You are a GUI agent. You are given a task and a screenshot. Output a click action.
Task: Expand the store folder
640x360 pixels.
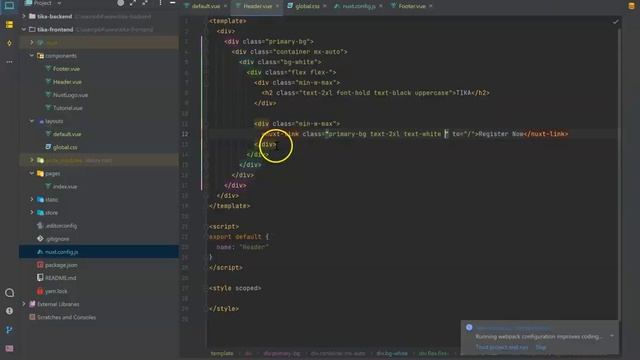[32, 212]
